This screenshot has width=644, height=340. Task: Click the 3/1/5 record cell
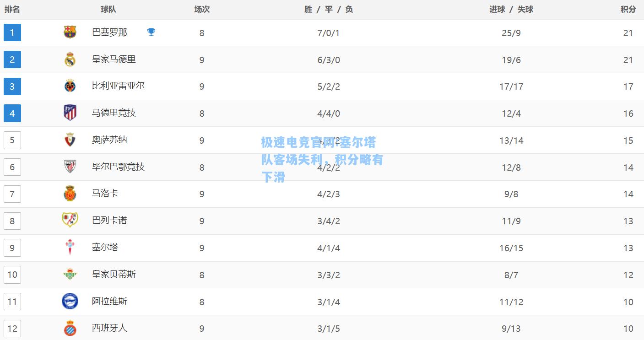point(329,329)
